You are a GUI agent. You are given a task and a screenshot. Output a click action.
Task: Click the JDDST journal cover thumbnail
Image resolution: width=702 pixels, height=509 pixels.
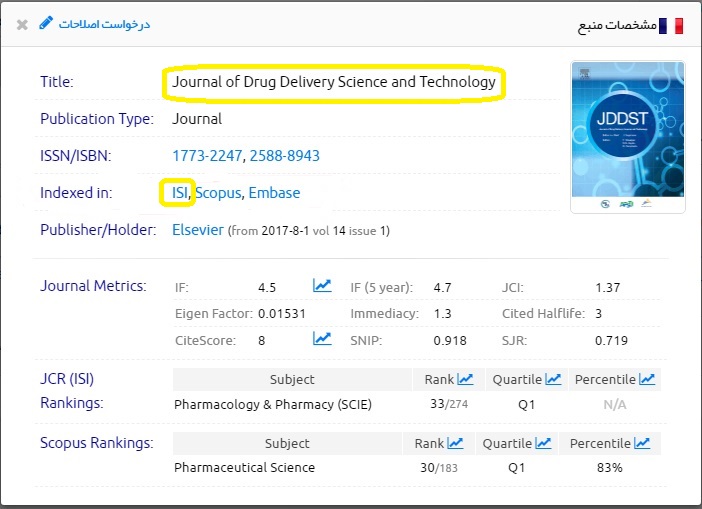pos(627,137)
